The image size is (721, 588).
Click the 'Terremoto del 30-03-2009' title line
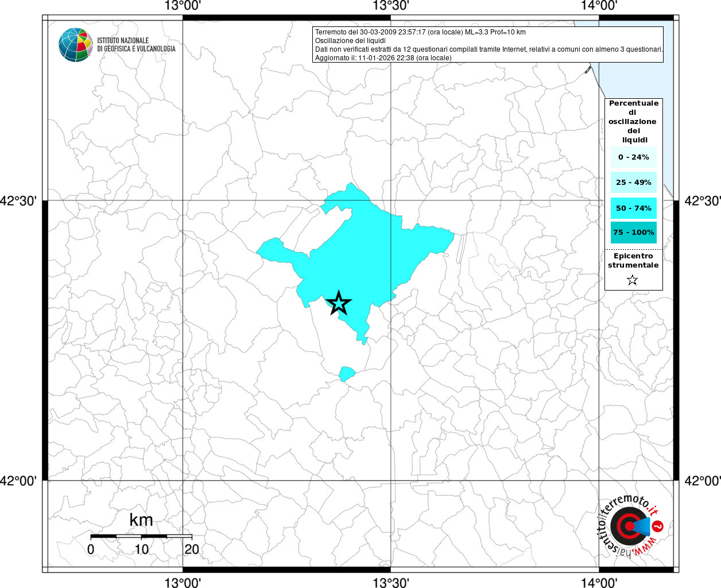click(420, 32)
